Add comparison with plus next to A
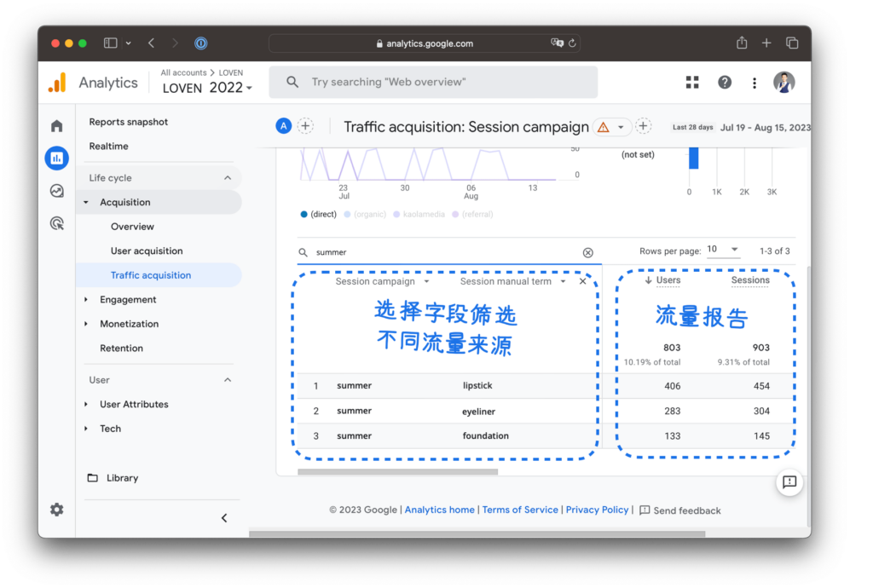The height and width of the screenshot is (588, 873). coord(306,126)
